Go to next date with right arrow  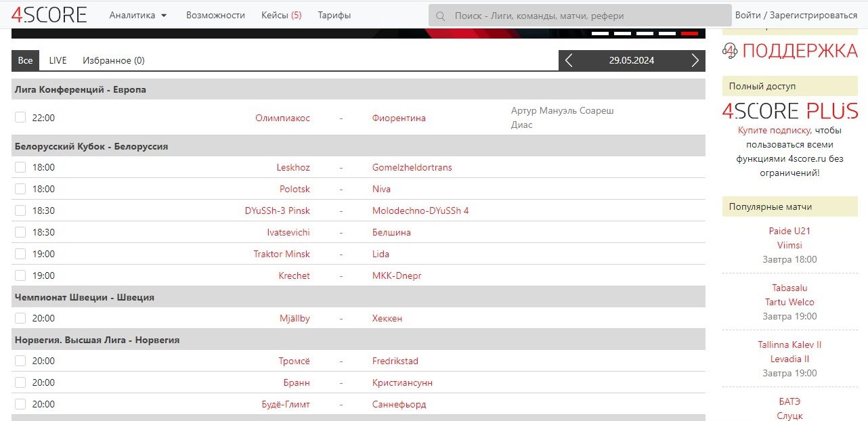tap(695, 61)
